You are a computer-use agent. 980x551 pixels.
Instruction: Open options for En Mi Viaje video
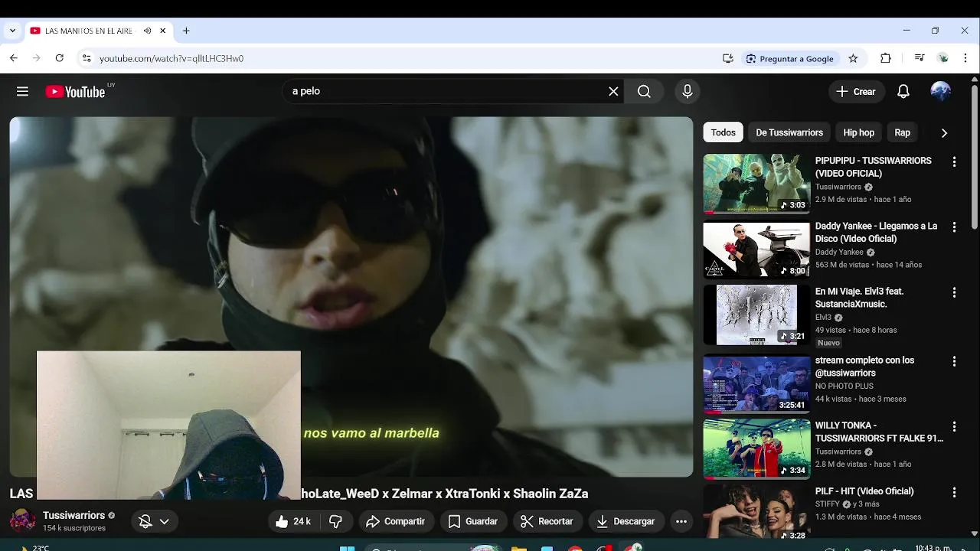954,292
